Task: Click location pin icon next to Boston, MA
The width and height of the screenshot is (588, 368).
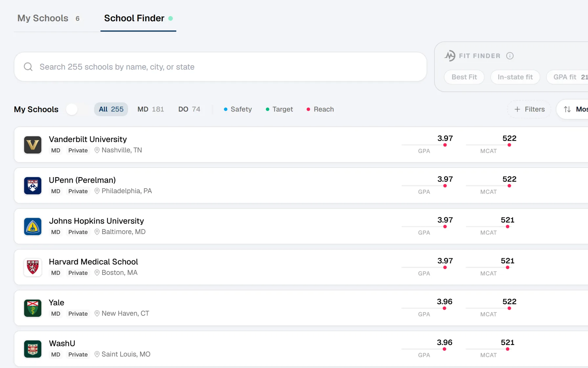Action: coord(97,273)
